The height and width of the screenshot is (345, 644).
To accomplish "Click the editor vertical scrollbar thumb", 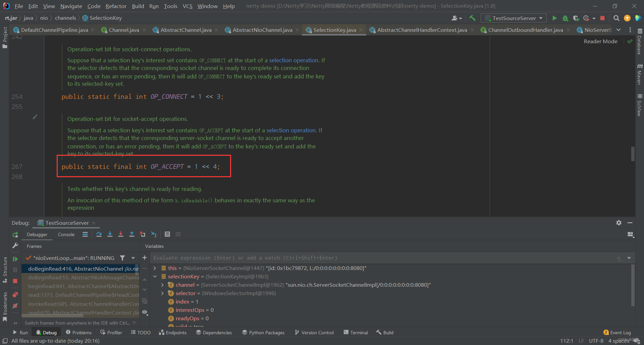I will [x=633, y=154].
